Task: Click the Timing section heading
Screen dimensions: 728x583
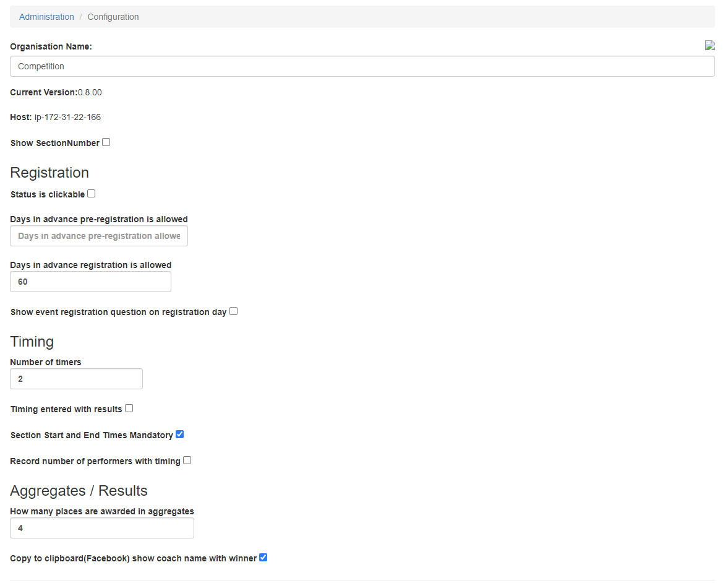Action: [32, 342]
